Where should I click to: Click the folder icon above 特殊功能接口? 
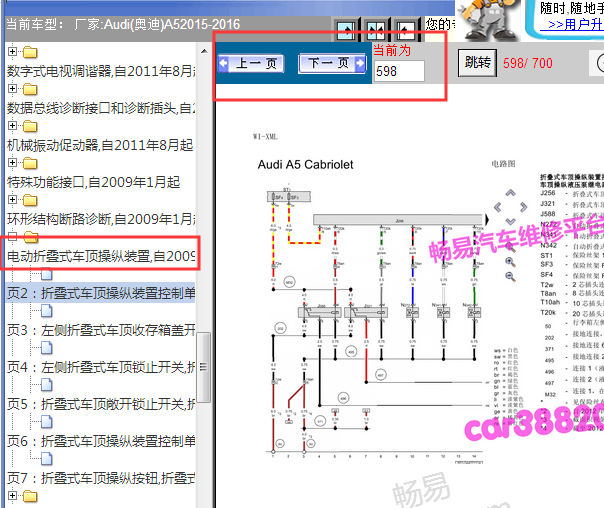click(x=30, y=163)
